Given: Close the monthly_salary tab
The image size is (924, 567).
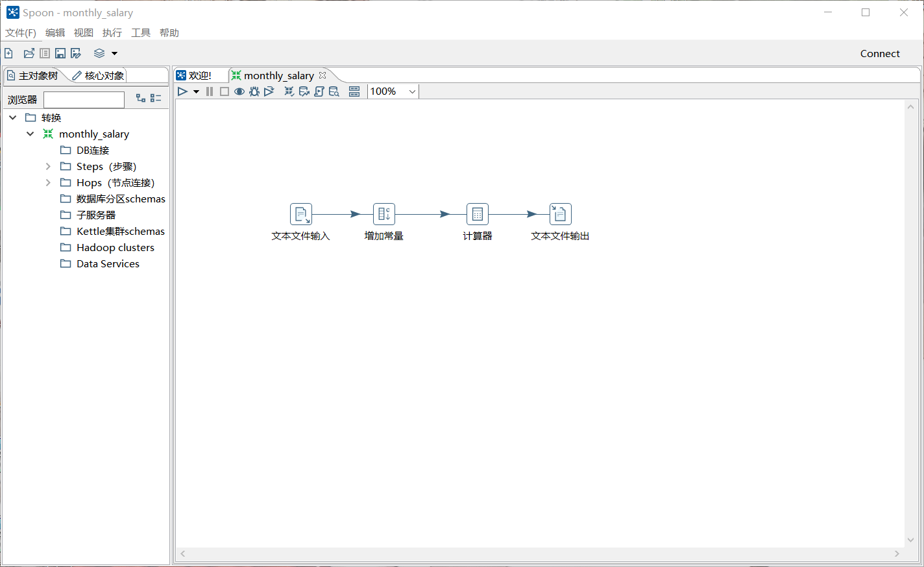Looking at the screenshot, I should pos(322,75).
